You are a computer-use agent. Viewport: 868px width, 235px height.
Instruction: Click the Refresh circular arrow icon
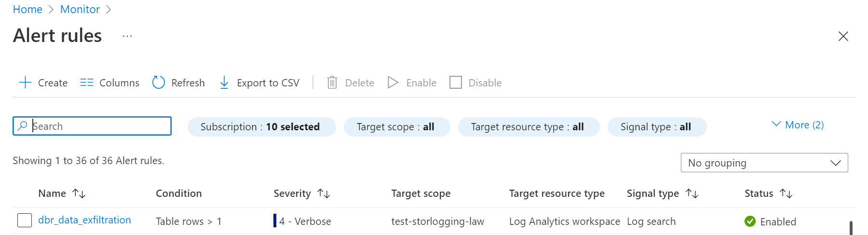[159, 83]
